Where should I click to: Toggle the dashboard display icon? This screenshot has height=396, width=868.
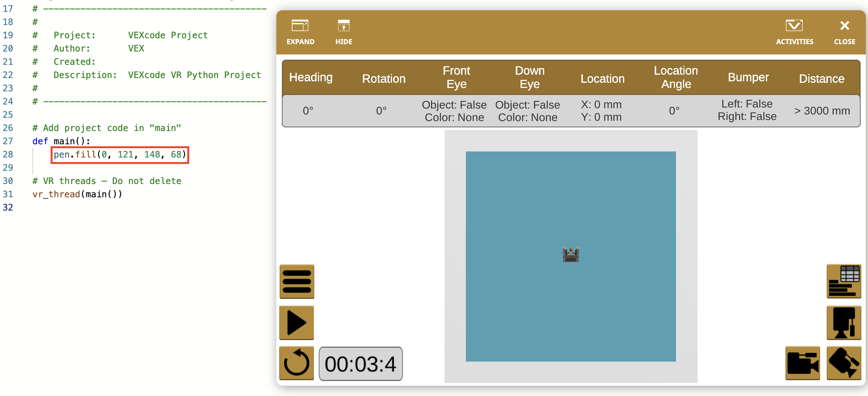pos(844,282)
